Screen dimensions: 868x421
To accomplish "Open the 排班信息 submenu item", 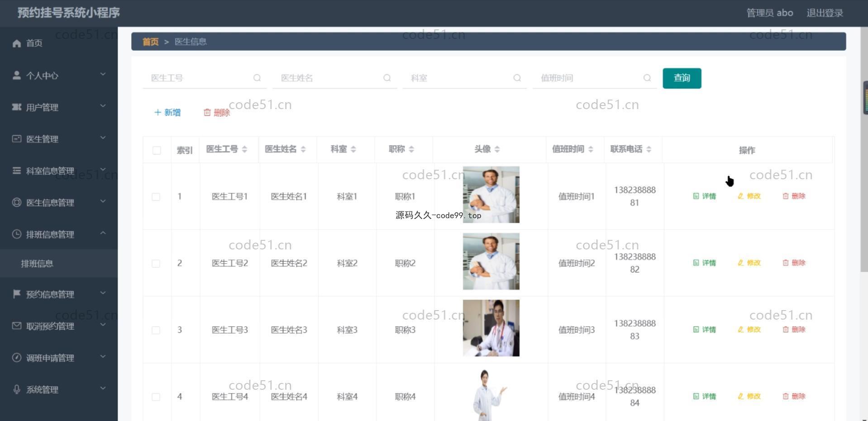I will tap(59, 263).
